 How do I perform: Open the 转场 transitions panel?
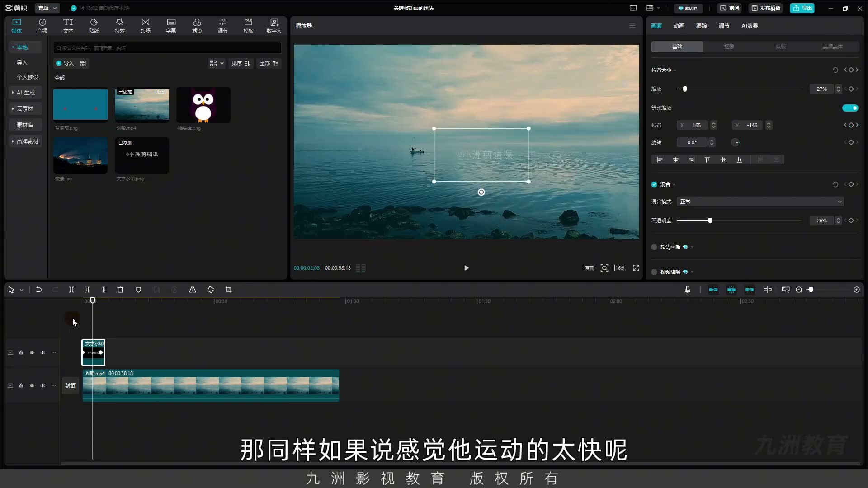(x=145, y=26)
